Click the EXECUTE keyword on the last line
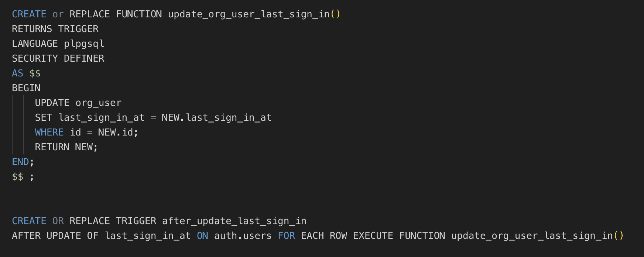644x257 pixels. coord(373,236)
